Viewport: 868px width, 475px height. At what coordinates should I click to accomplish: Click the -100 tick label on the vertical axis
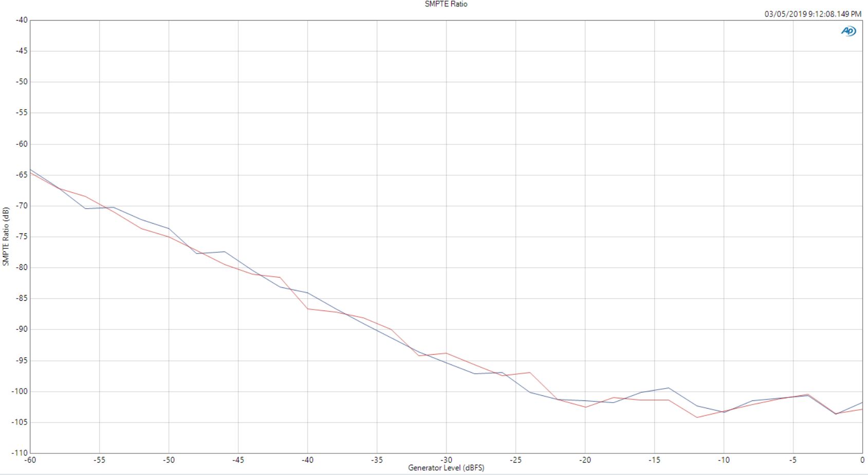pos(20,391)
